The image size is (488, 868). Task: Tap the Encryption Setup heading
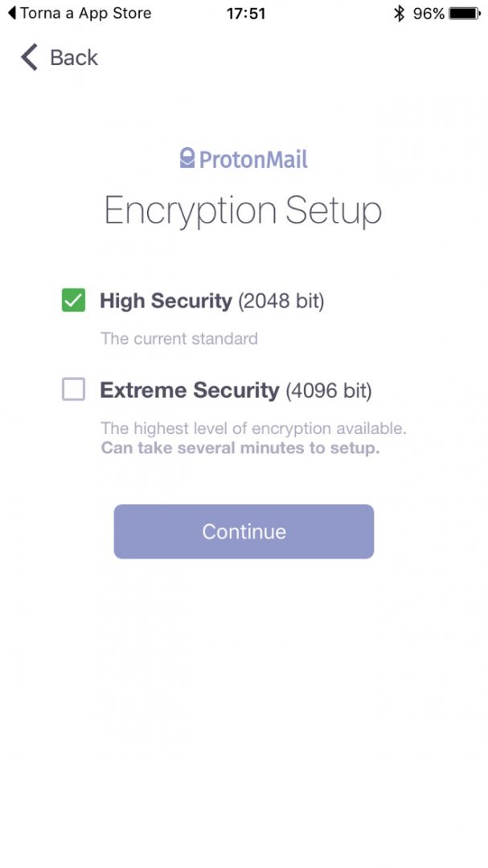243,211
